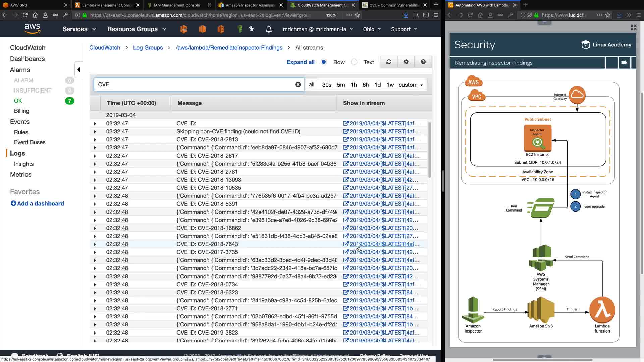This screenshot has height=362, width=644.
Task: Click the CloudWatch refresh log events icon
Action: 389,62
